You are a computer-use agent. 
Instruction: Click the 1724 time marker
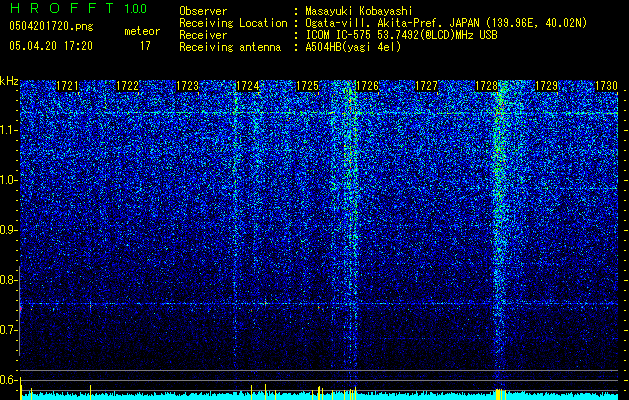point(248,86)
